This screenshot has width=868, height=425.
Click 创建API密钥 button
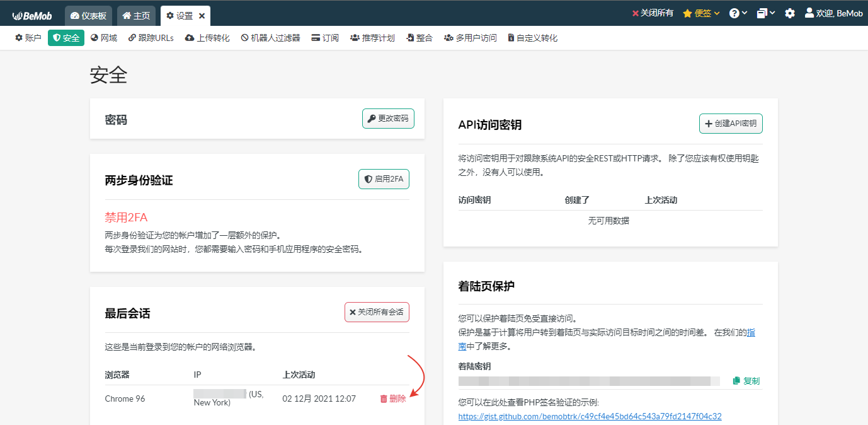click(x=731, y=124)
